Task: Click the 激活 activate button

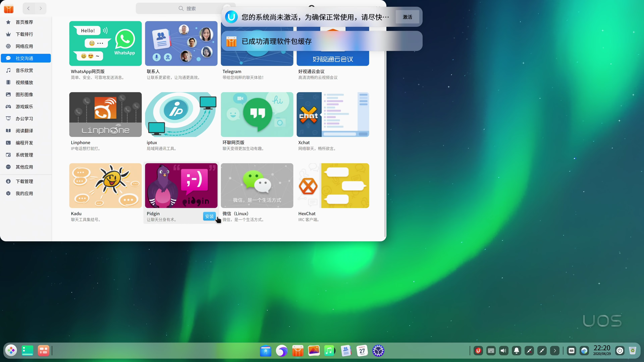Action: [407, 17]
